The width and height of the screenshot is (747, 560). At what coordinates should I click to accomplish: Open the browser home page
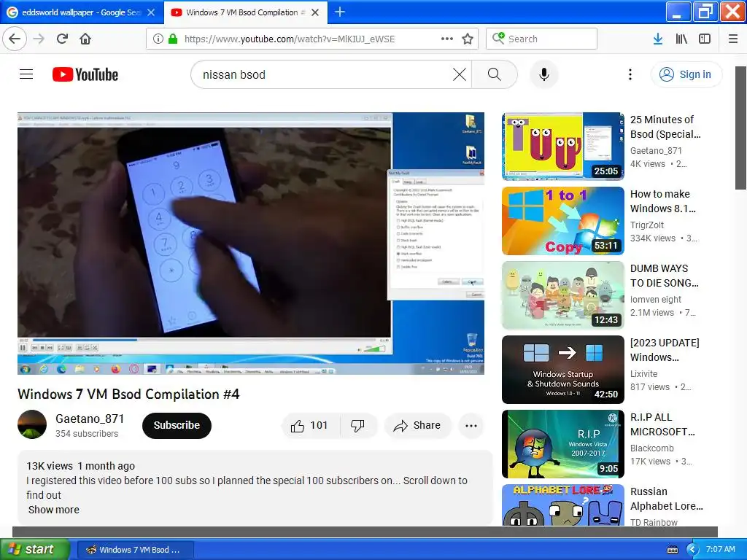(85, 39)
